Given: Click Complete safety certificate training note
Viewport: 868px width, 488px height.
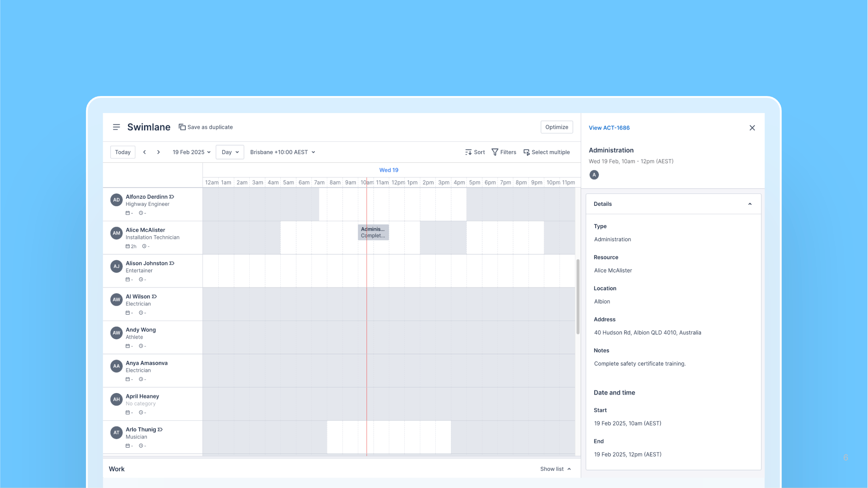Looking at the screenshot, I should [640, 364].
